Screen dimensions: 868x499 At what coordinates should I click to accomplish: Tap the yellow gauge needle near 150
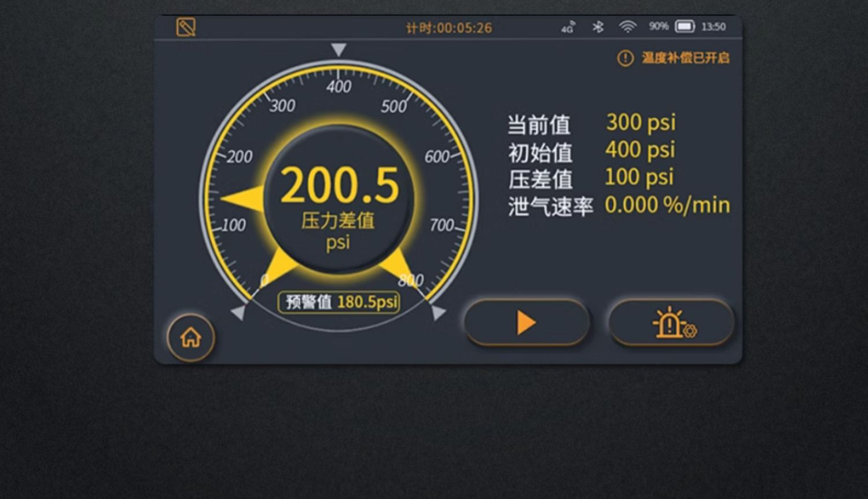[x=243, y=199]
